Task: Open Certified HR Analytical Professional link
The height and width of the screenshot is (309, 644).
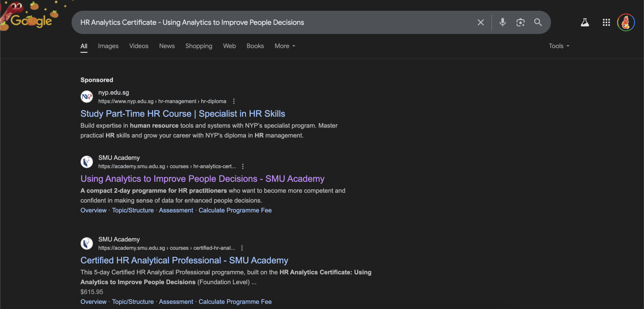Action: click(x=184, y=260)
